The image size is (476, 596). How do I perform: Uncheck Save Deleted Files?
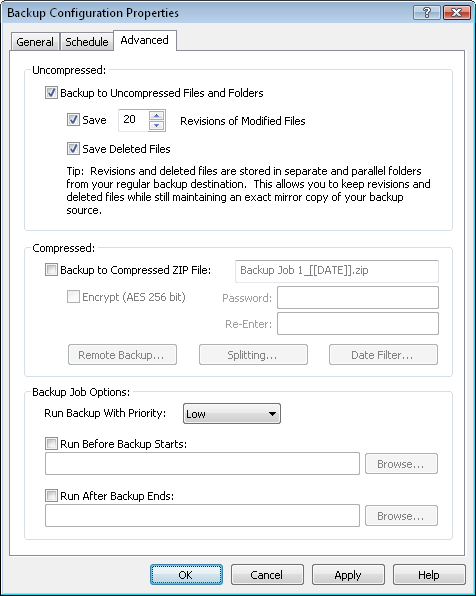[x=73, y=149]
